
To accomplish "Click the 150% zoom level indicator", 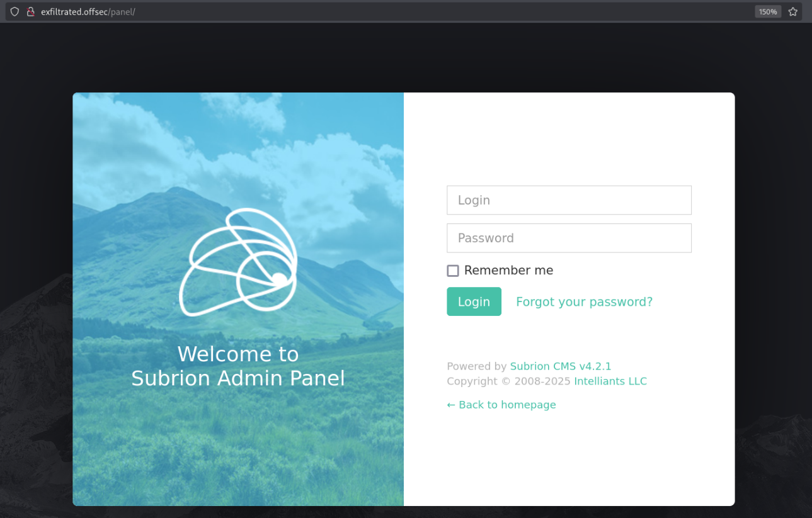I will pos(768,11).
